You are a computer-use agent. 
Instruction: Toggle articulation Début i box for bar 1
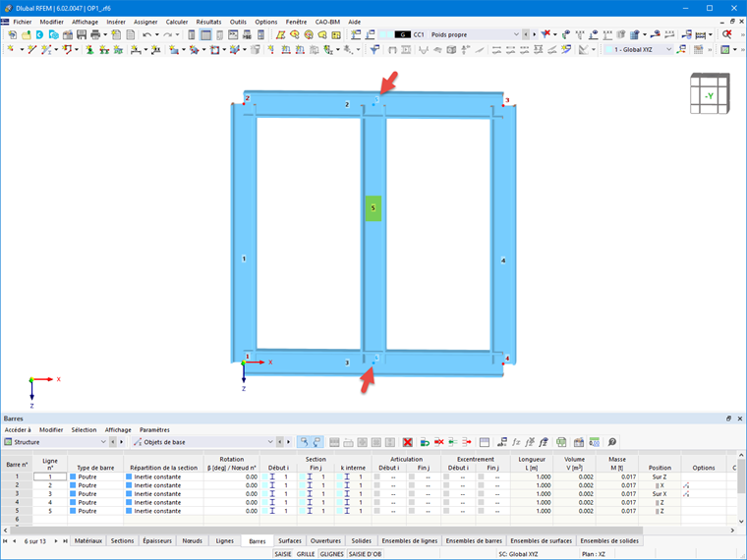pos(376,476)
